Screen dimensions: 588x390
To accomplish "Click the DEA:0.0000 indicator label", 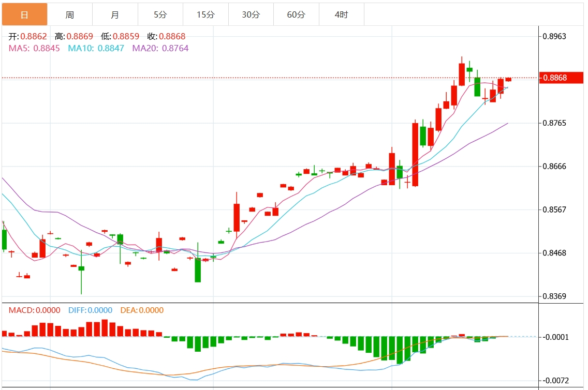I will point(142,310).
